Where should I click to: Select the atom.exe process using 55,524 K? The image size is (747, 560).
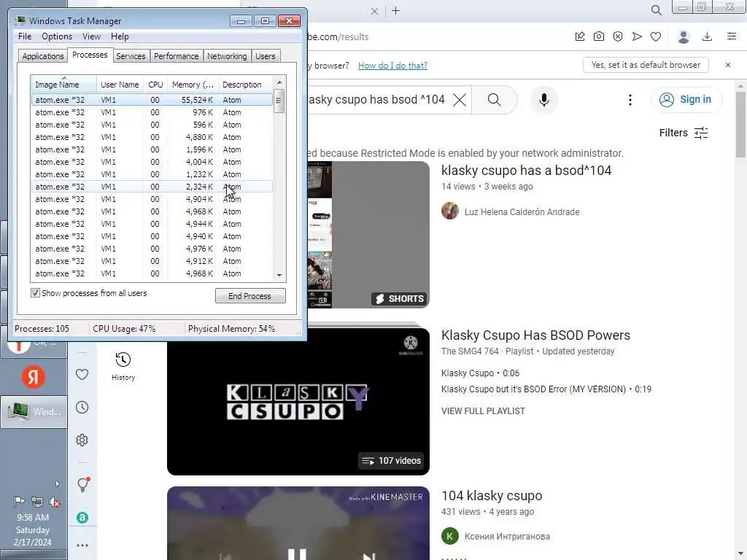tap(152, 100)
